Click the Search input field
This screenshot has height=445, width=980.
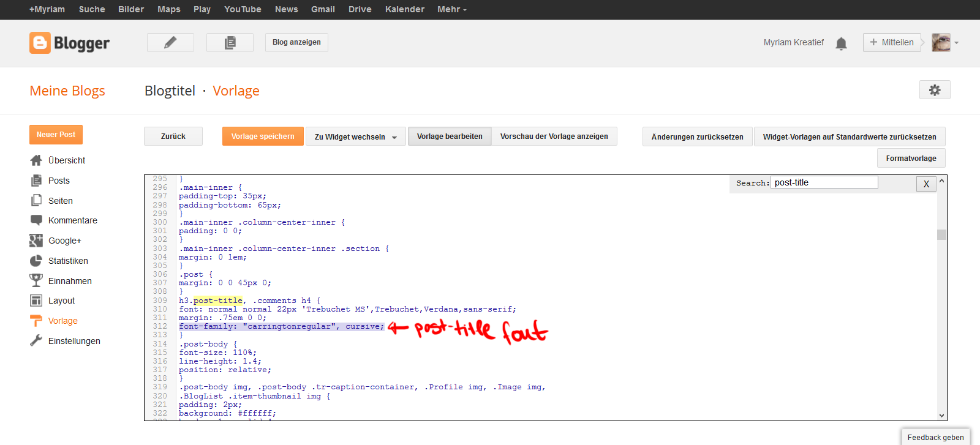click(x=824, y=182)
